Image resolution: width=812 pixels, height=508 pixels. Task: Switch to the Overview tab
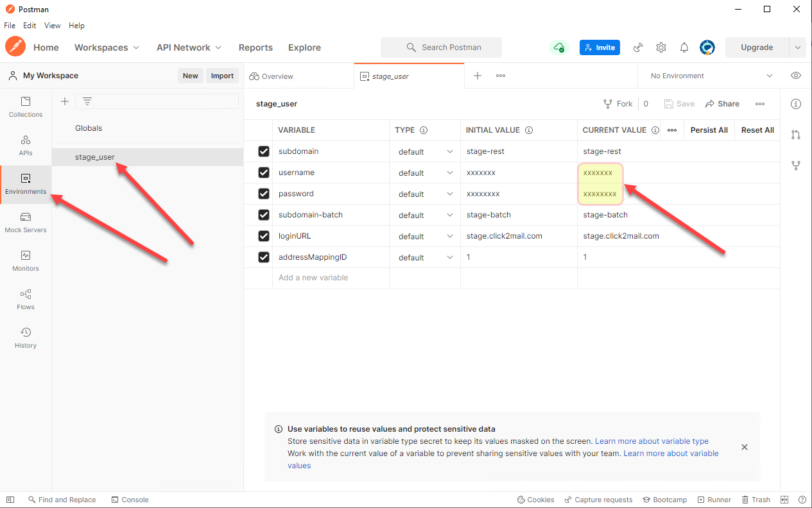(x=272, y=76)
